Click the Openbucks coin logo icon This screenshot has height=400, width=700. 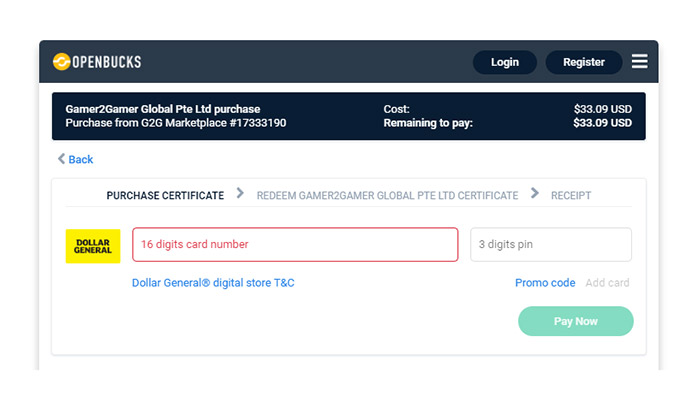[62, 62]
